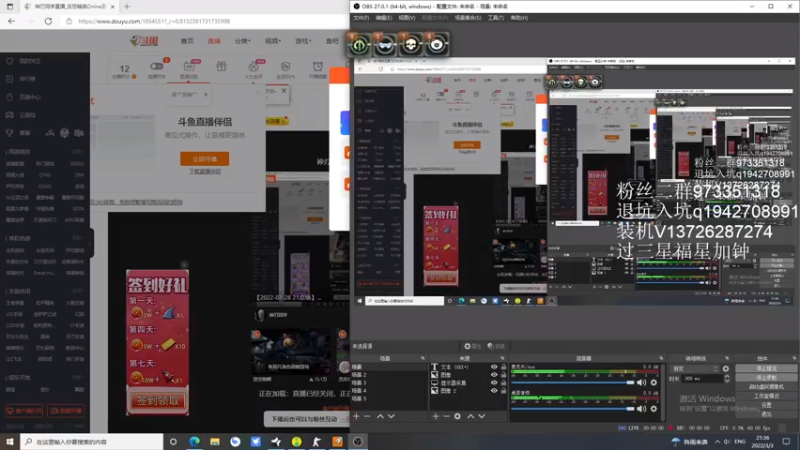
Task: Expand the categories dropdown in Douyu navigation
Action: tap(242, 41)
